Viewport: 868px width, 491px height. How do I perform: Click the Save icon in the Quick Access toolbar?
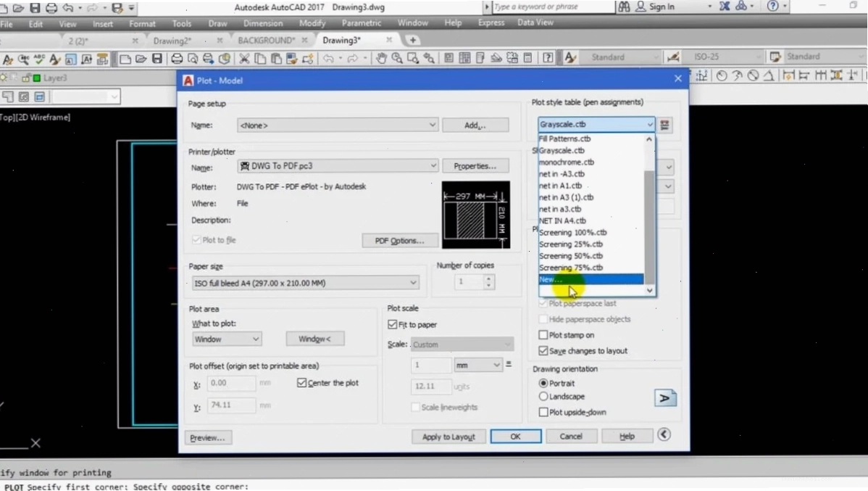pyautogui.click(x=35, y=8)
